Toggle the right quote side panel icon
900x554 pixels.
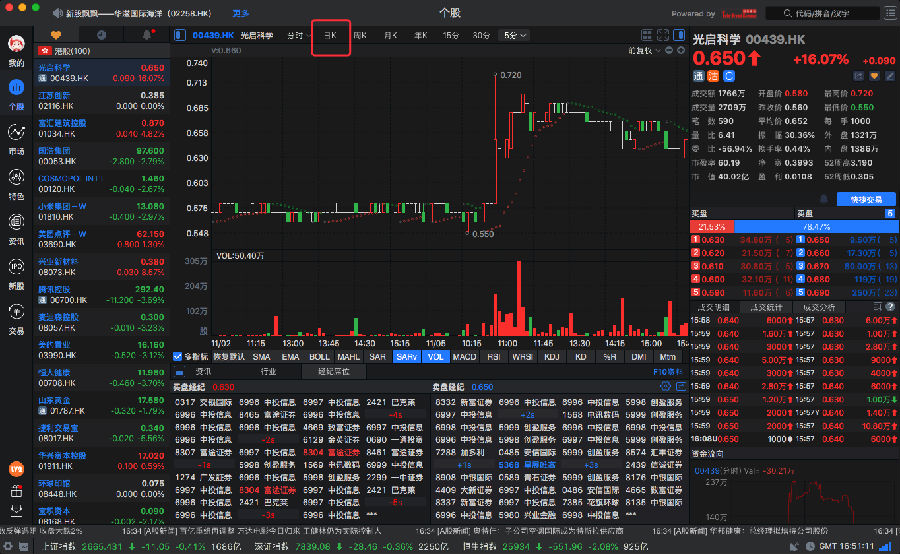click(679, 35)
